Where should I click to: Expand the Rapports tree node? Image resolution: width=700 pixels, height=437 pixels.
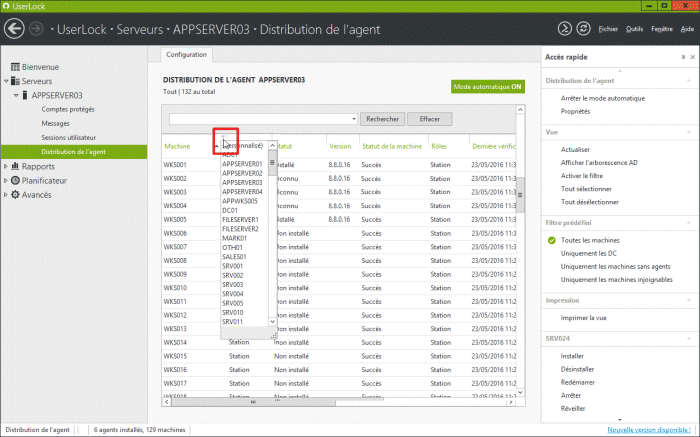click(x=6, y=166)
